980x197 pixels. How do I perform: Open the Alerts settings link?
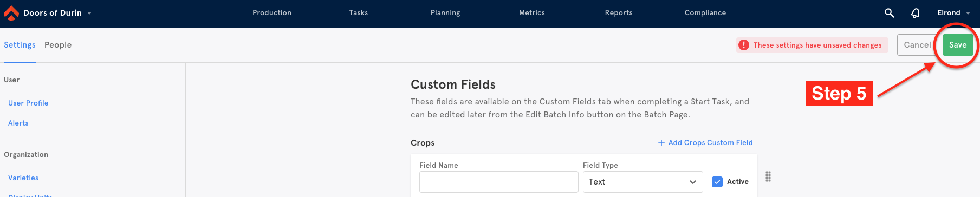18,123
